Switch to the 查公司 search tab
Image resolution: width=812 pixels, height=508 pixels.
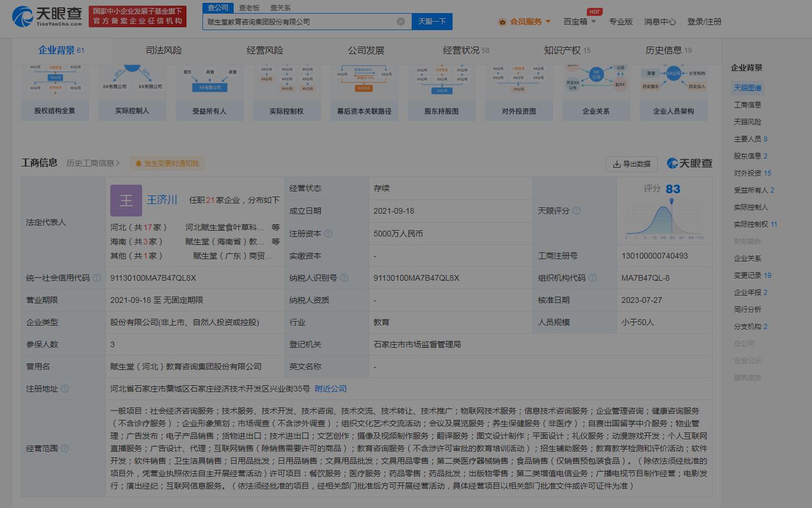tap(217, 7)
